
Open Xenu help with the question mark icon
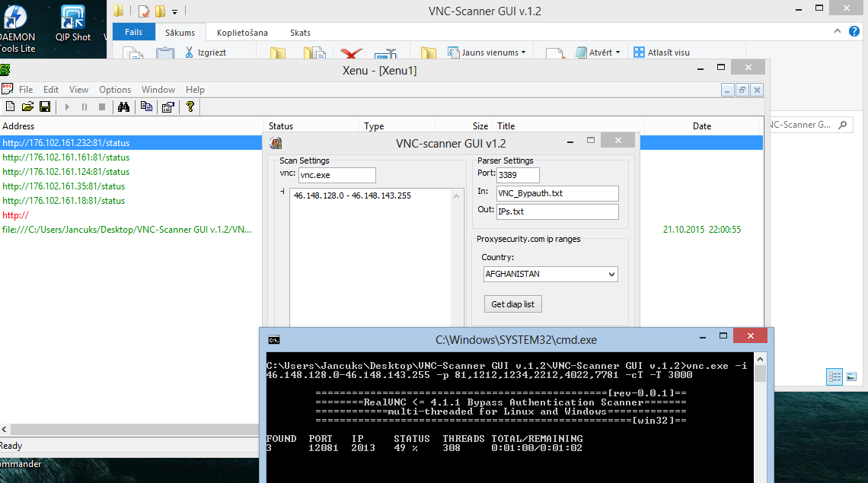click(189, 106)
